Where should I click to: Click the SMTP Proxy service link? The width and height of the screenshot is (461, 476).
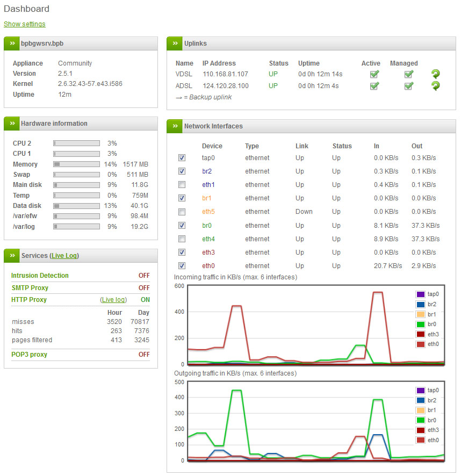(x=30, y=288)
